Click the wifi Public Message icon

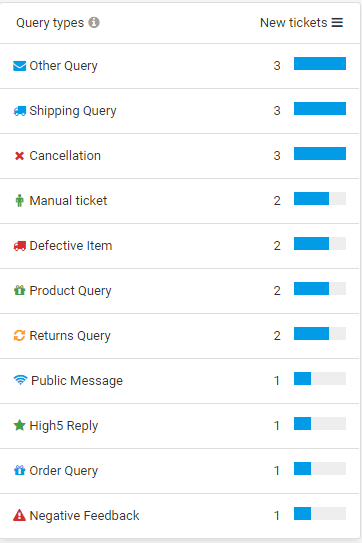20,380
